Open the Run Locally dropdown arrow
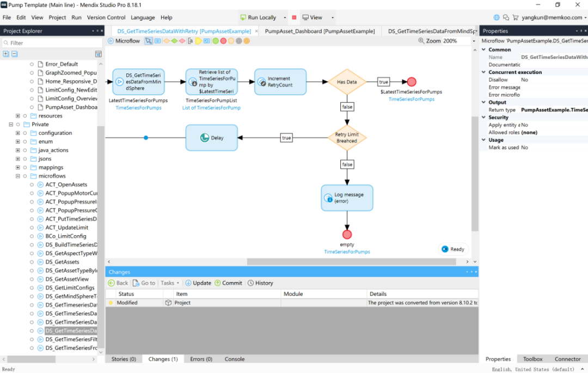The height and width of the screenshot is (373, 588). click(285, 17)
